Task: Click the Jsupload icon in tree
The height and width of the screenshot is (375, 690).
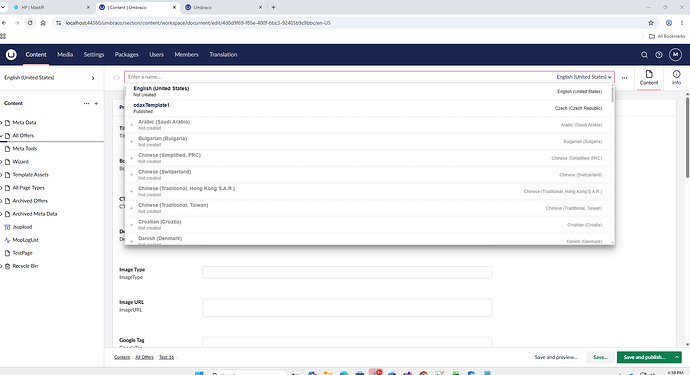Action: 7,227
